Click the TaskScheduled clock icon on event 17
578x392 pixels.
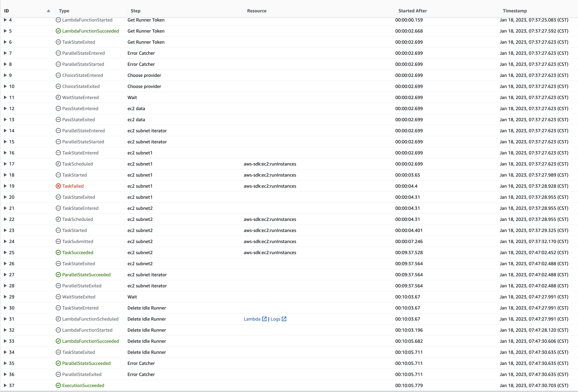click(58, 164)
